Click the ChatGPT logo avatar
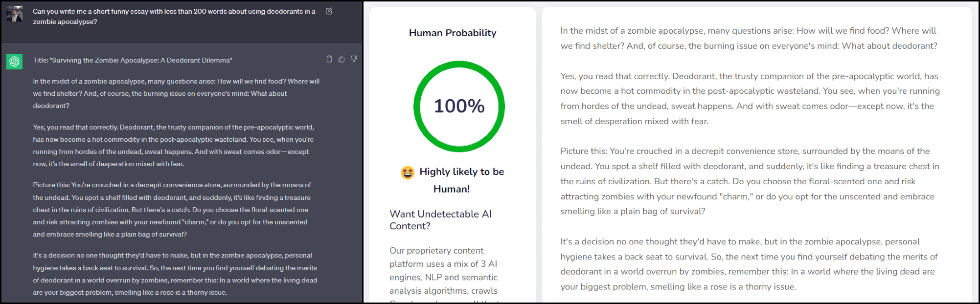Image resolution: width=980 pixels, height=304 pixels. pyautogui.click(x=15, y=61)
